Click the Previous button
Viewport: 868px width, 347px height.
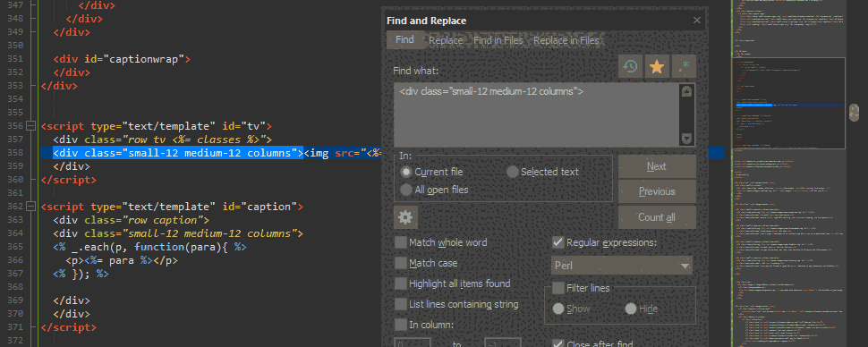(657, 191)
